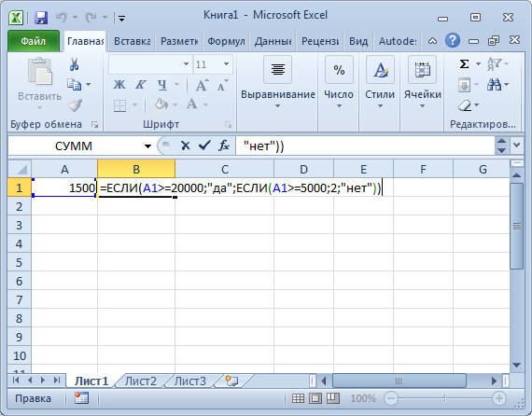Image resolution: width=532 pixels, height=416 pixels.
Task: Click the Cut scissors icon
Action: click(75, 64)
